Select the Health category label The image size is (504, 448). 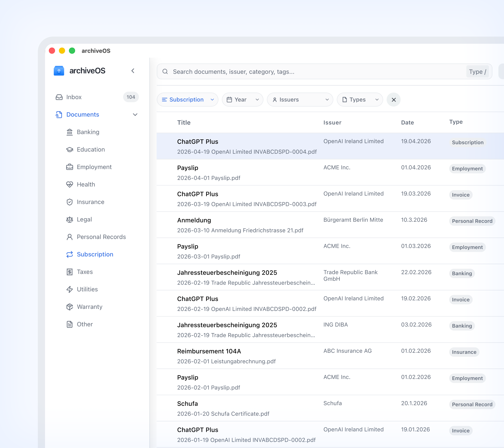click(x=86, y=184)
